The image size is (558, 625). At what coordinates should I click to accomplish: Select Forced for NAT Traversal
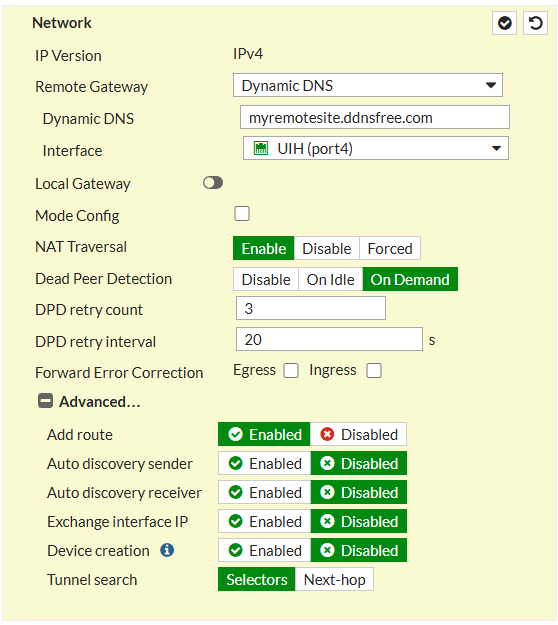[390, 248]
